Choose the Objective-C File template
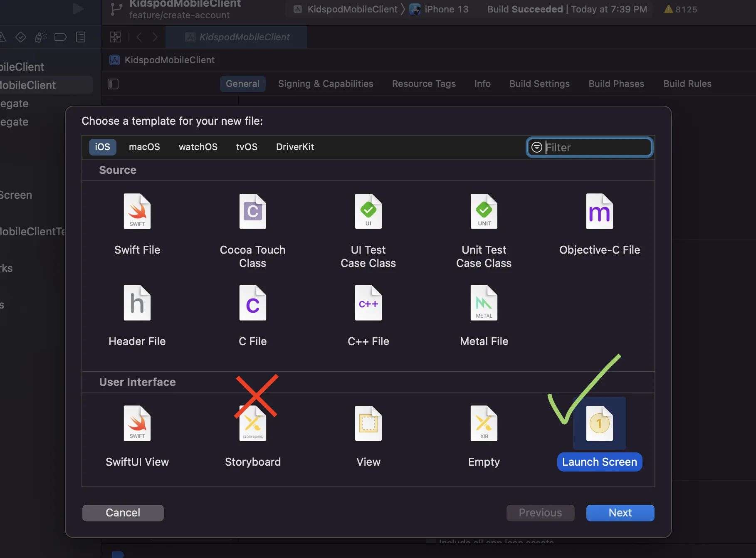Viewport: 756px width, 558px height. [600, 225]
